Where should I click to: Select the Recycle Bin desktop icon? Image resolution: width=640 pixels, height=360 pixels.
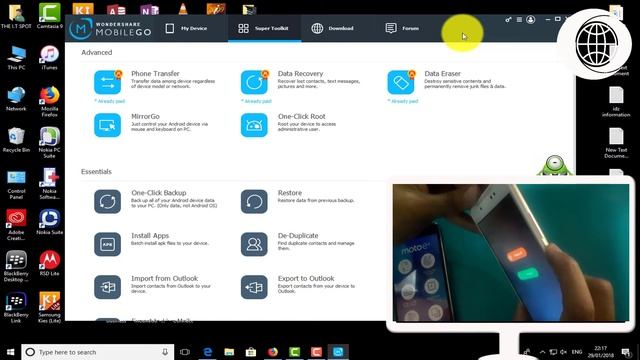[16, 140]
